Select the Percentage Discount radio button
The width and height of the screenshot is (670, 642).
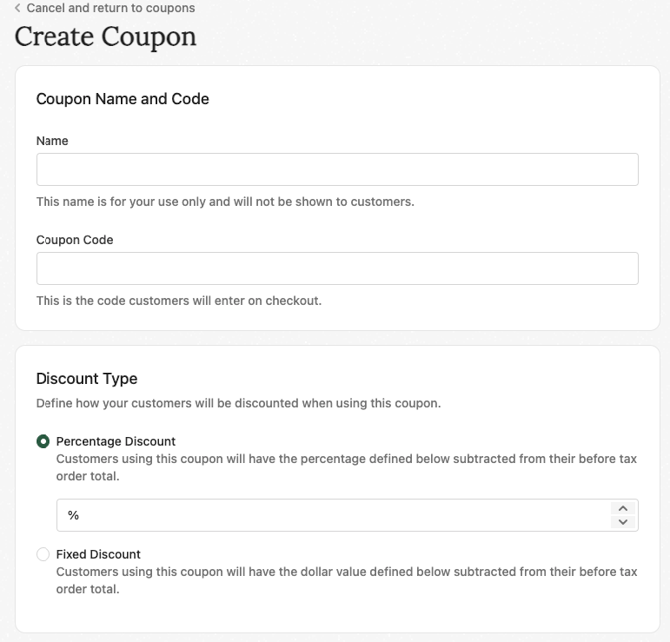43,441
